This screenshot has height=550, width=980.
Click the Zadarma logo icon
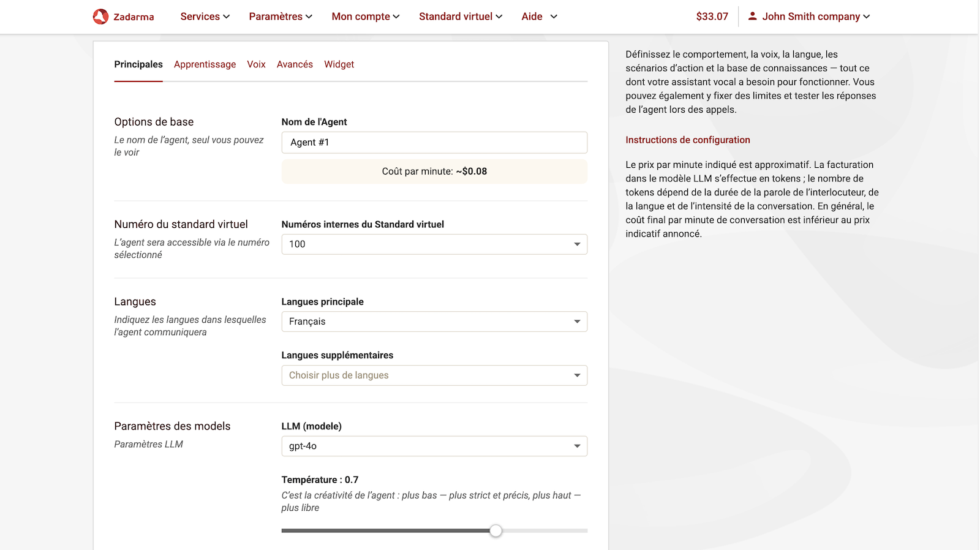[100, 17]
